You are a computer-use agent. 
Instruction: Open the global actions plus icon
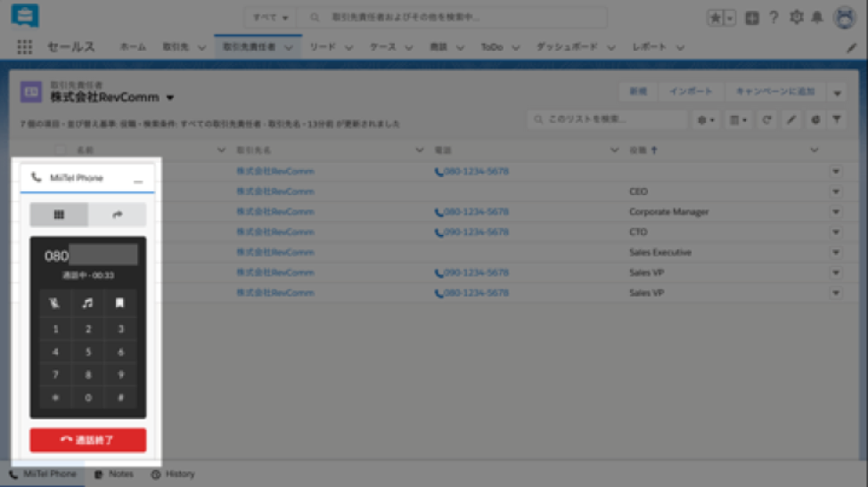(x=752, y=18)
